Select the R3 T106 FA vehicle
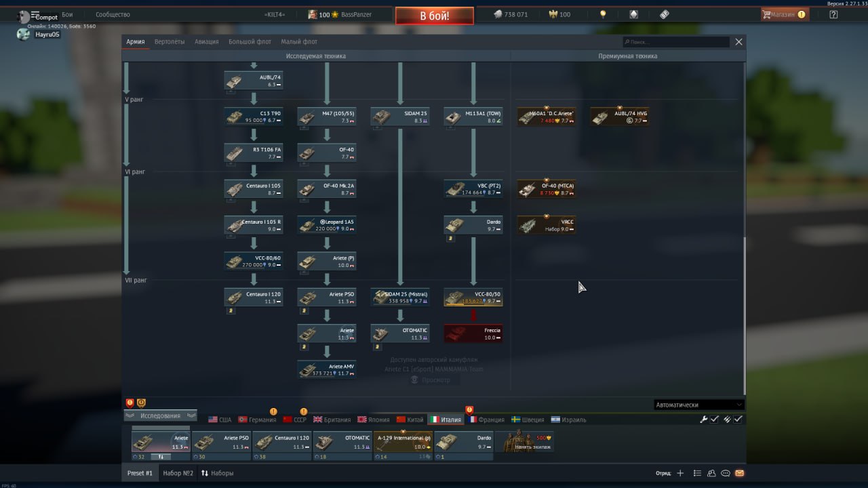 tap(254, 152)
